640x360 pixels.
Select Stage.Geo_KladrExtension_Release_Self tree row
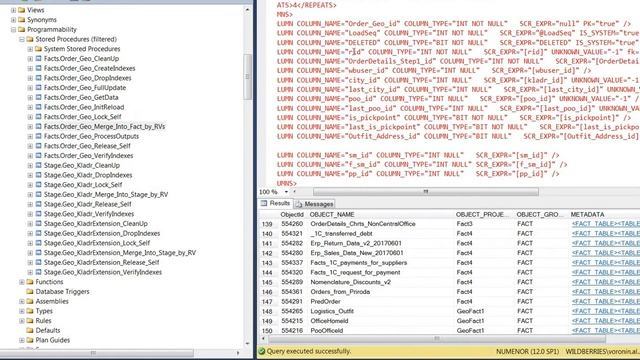point(102,262)
